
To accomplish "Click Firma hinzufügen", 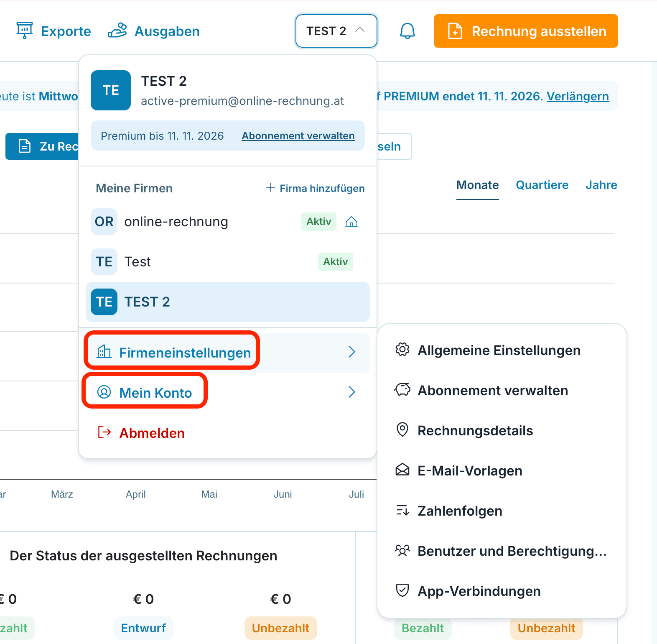I will tap(315, 188).
